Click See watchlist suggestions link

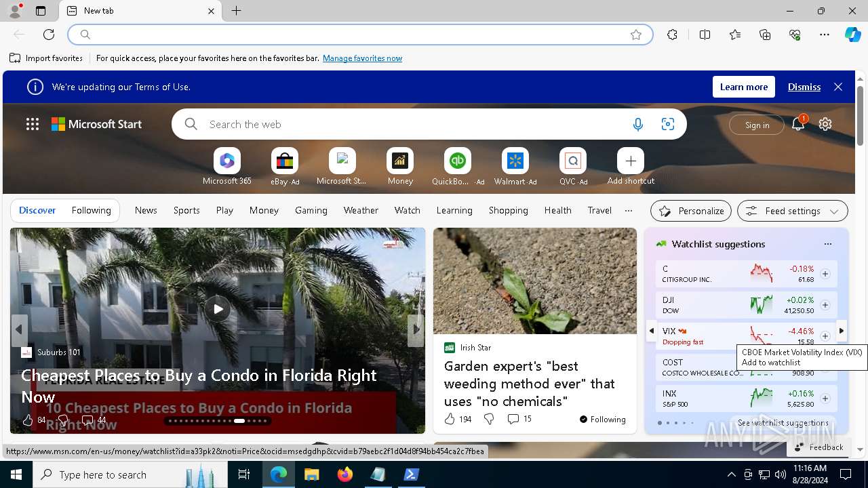point(783,422)
